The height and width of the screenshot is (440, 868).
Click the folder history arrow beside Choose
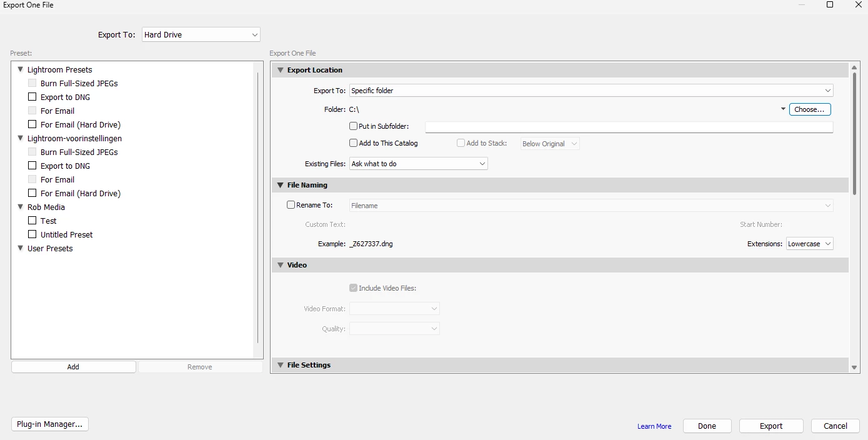[783, 109]
